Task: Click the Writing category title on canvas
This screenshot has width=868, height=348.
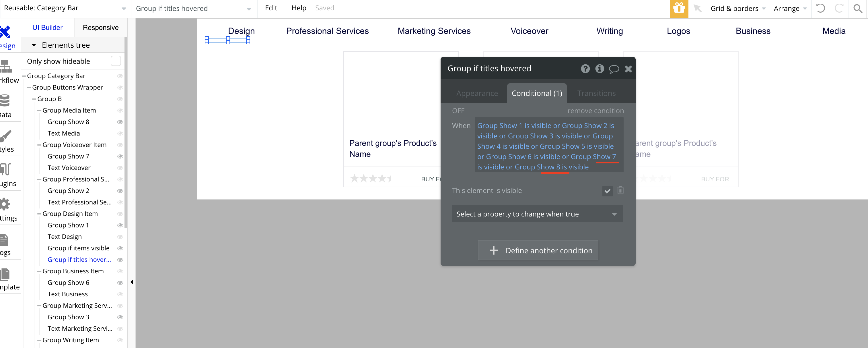Action: click(610, 31)
